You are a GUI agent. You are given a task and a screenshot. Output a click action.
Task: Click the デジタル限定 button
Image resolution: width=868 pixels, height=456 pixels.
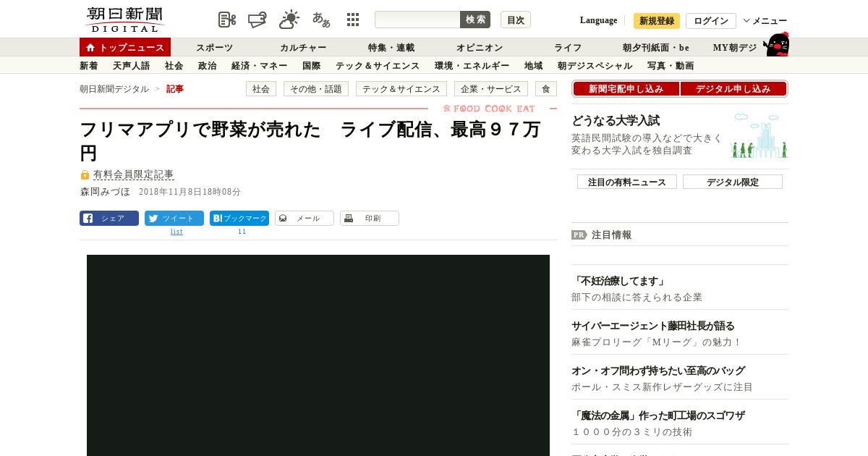(733, 182)
